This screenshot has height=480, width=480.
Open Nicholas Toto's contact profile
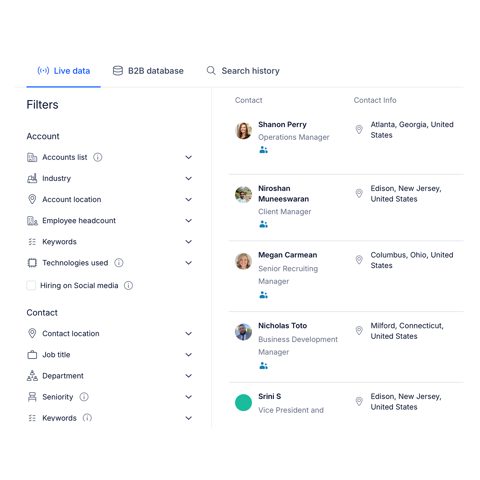(283, 326)
